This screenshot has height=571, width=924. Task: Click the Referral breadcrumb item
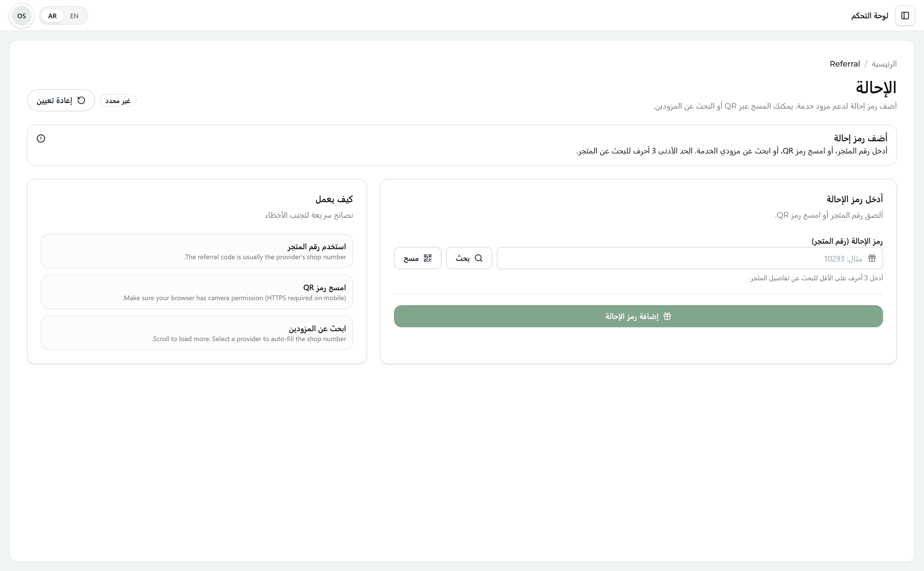click(845, 64)
